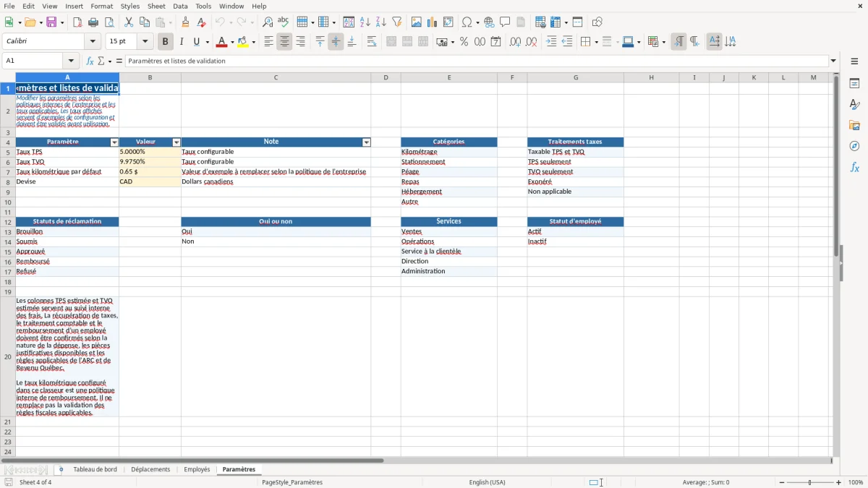
Task: Increase the indent
Action: click(551, 42)
